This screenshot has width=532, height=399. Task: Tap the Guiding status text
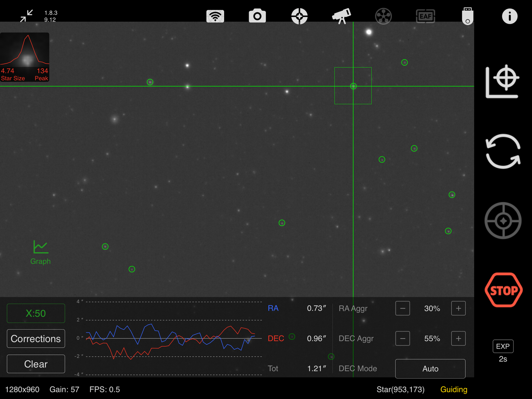click(454, 389)
